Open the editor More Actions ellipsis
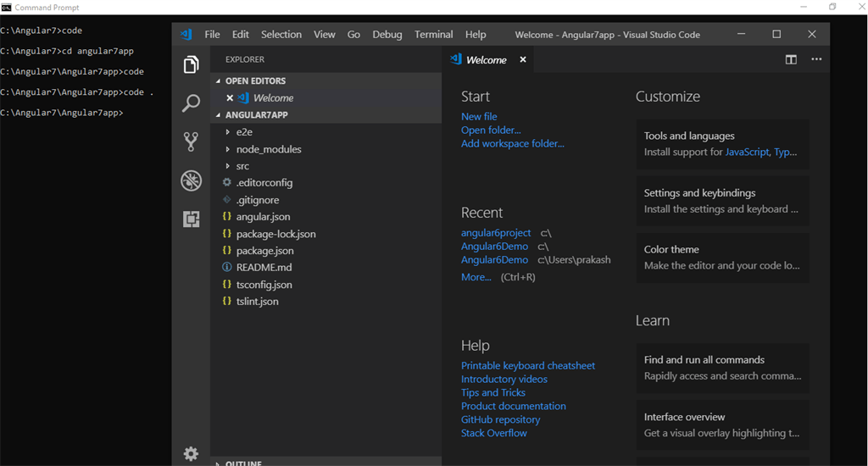Screen dimensions: 868x466 [x=816, y=59]
